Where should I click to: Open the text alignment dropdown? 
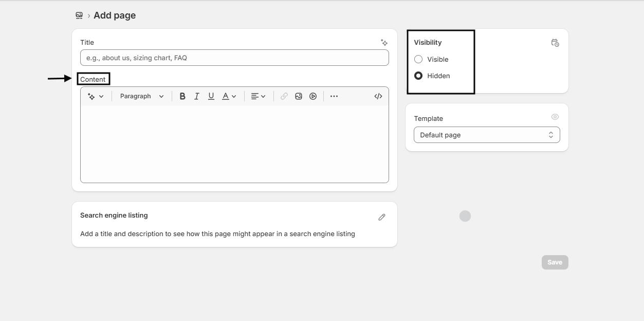[258, 96]
